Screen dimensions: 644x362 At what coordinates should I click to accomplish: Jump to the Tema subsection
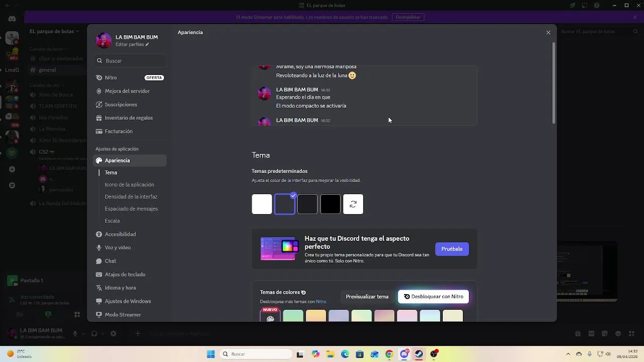click(111, 172)
